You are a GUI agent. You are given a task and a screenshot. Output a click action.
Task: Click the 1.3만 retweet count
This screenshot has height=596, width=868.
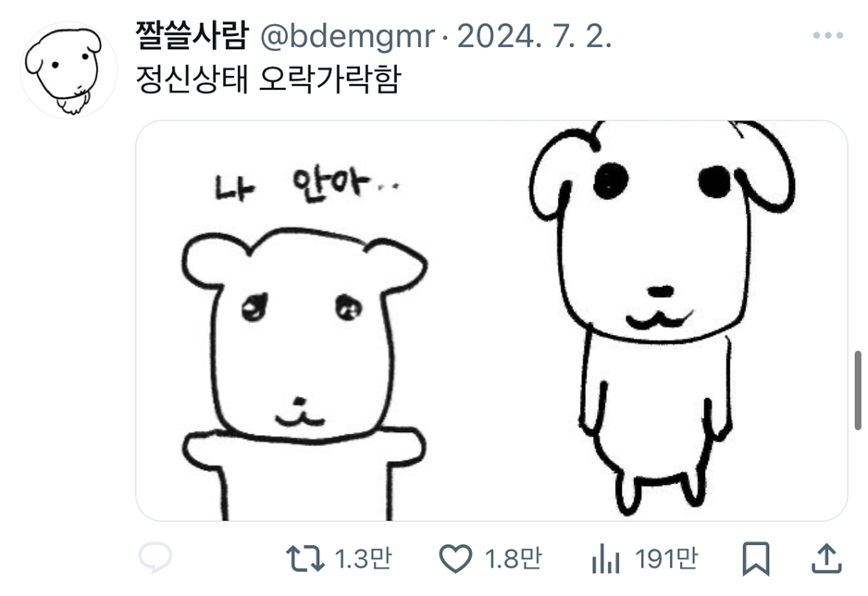pos(363,558)
